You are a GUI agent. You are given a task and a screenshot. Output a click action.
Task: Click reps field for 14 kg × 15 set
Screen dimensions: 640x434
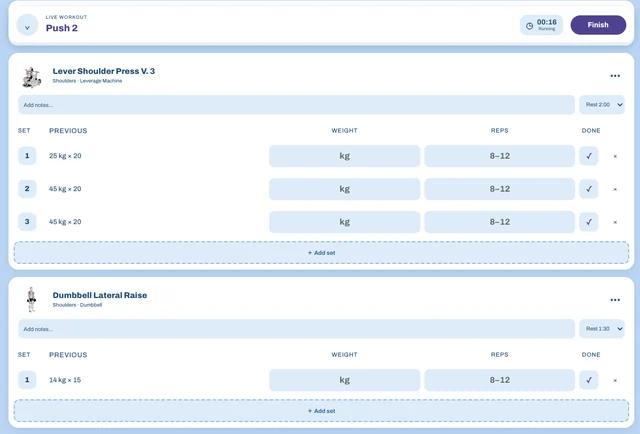pyautogui.click(x=500, y=380)
